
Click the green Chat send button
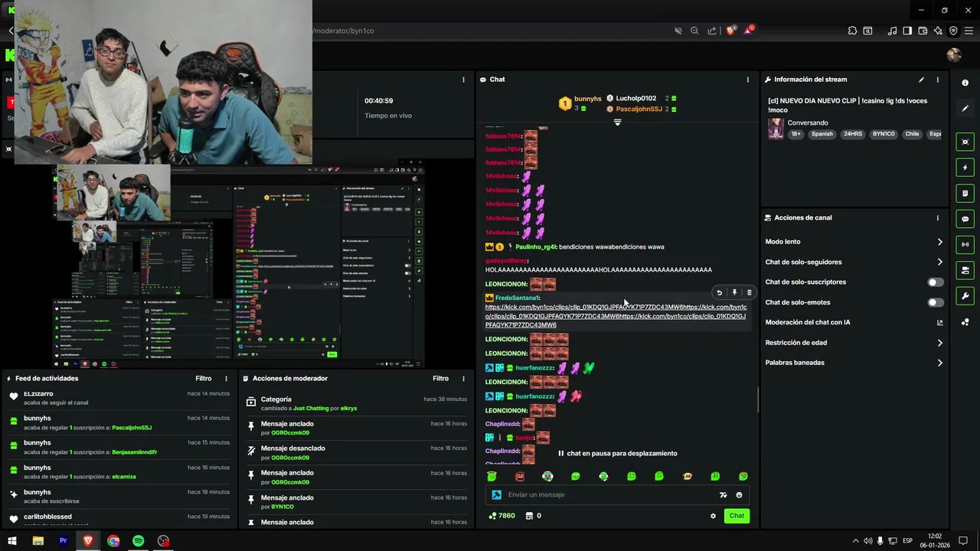pos(737,516)
